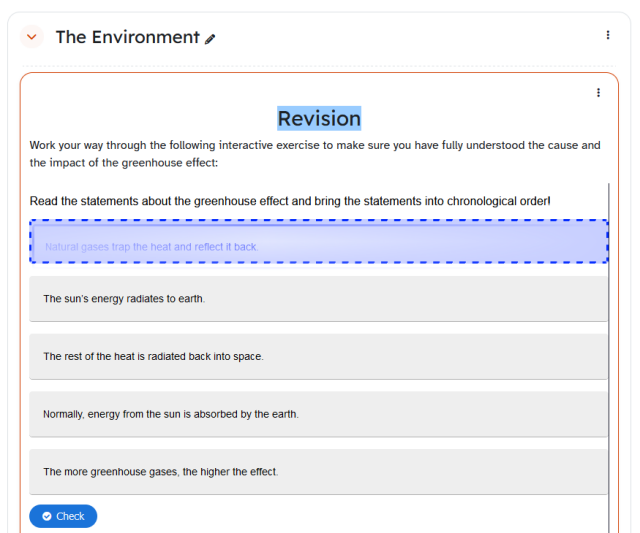
Task: Open the Revision activity three-dot menu
Action: click(x=598, y=93)
